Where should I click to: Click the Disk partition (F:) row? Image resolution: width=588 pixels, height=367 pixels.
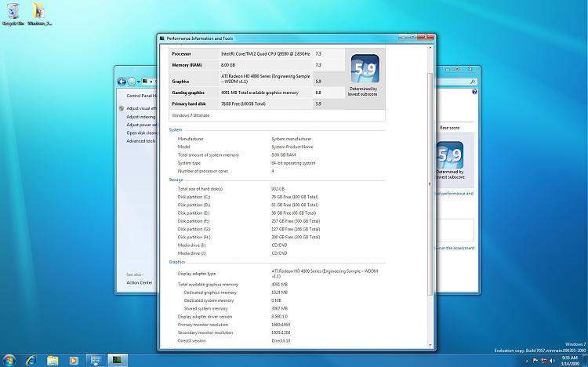pyautogui.click(x=249, y=221)
